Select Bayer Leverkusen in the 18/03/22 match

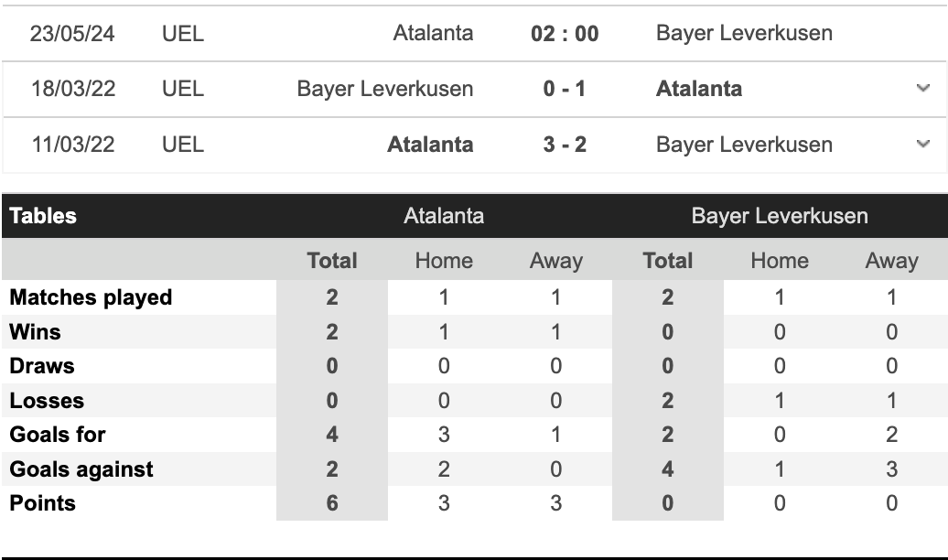[x=385, y=89]
